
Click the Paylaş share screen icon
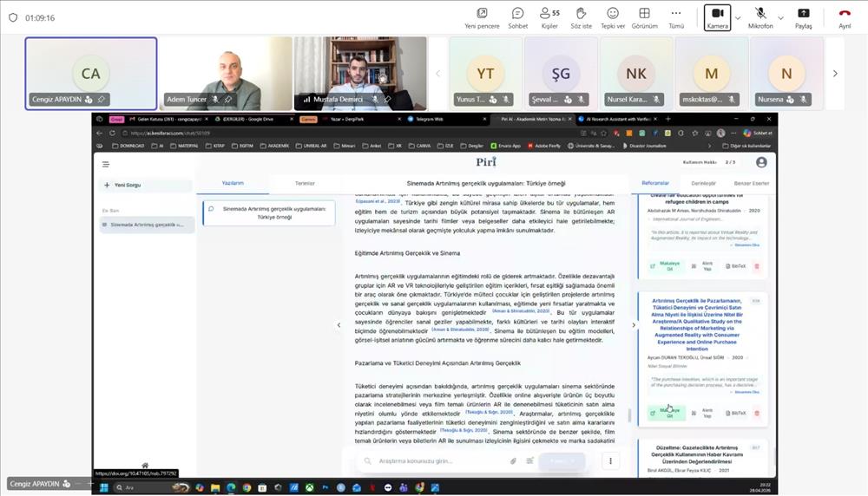point(803,14)
